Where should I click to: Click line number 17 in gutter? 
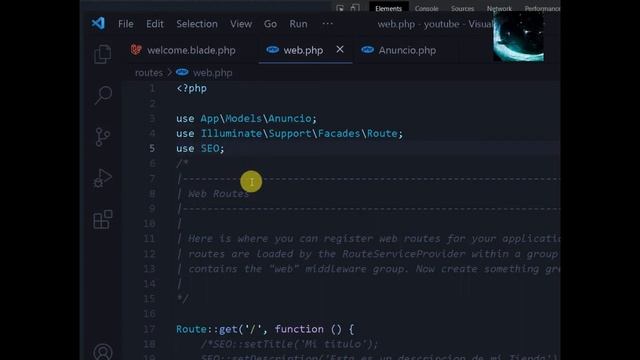click(x=149, y=329)
